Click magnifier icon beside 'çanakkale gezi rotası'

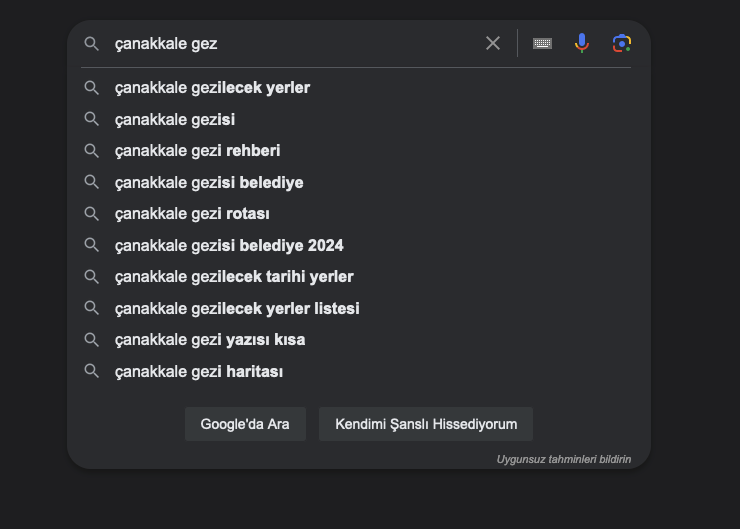pos(92,214)
